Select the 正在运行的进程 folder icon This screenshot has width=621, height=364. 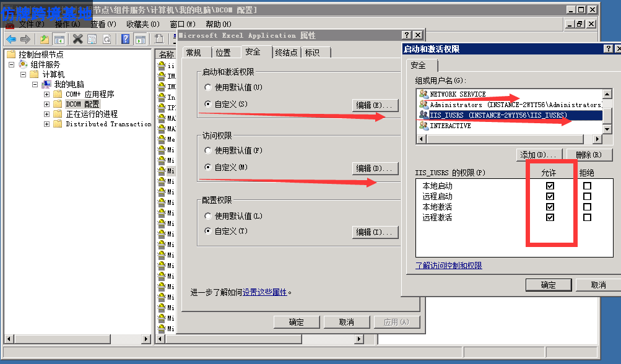click(58, 114)
